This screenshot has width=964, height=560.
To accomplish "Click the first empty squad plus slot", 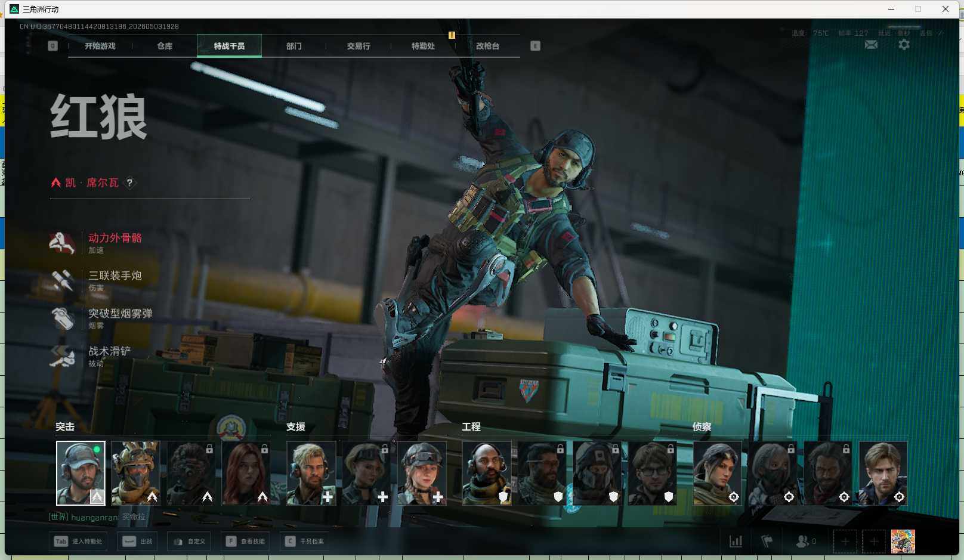I will coord(845,542).
